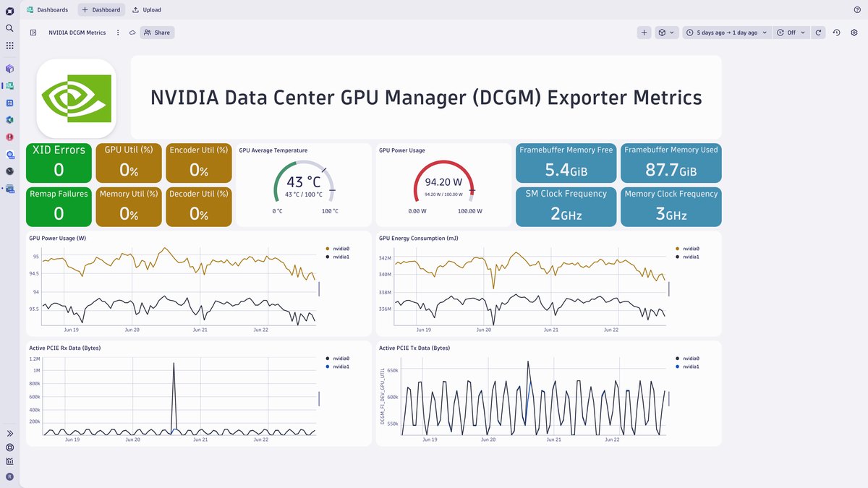Open the Framebuffer Memory Free tile
868x488 pixels.
pos(566,163)
